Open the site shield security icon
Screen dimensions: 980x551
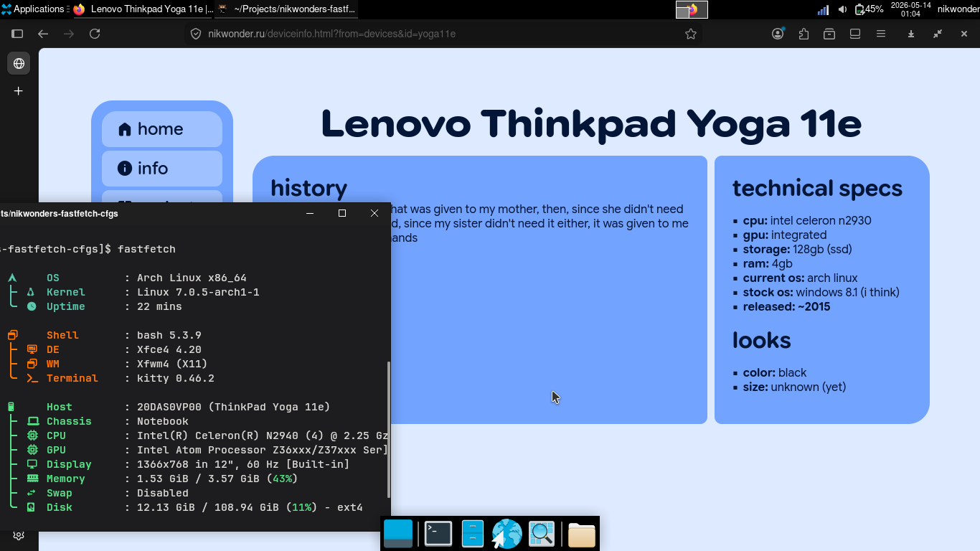195,34
